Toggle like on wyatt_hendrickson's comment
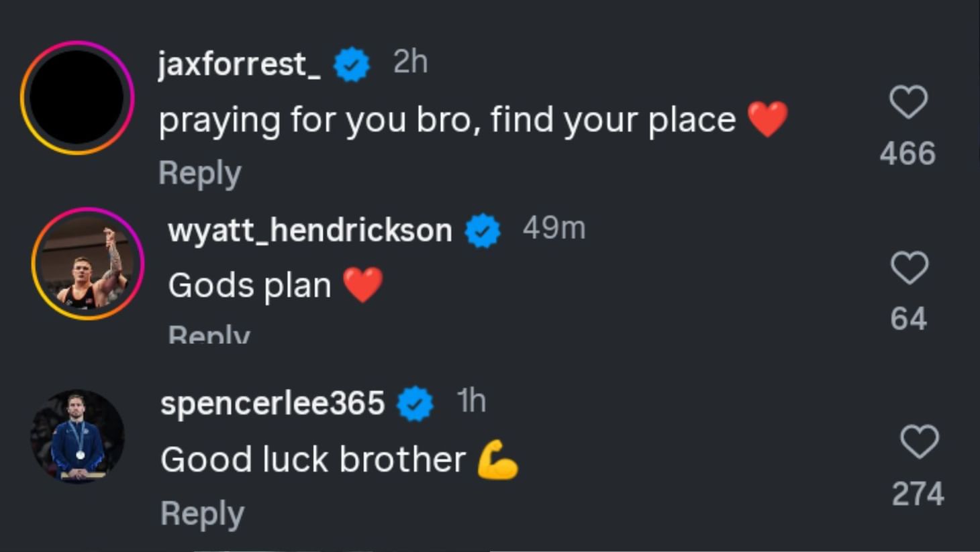The image size is (980, 552). pyautogui.click(x=910, y=268)
